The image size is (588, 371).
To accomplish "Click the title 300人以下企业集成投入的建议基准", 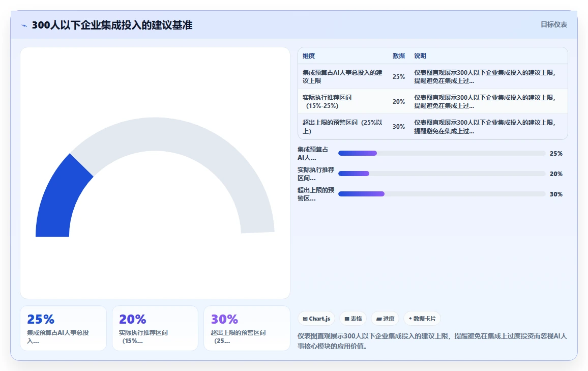I will [x=112, y=25].
